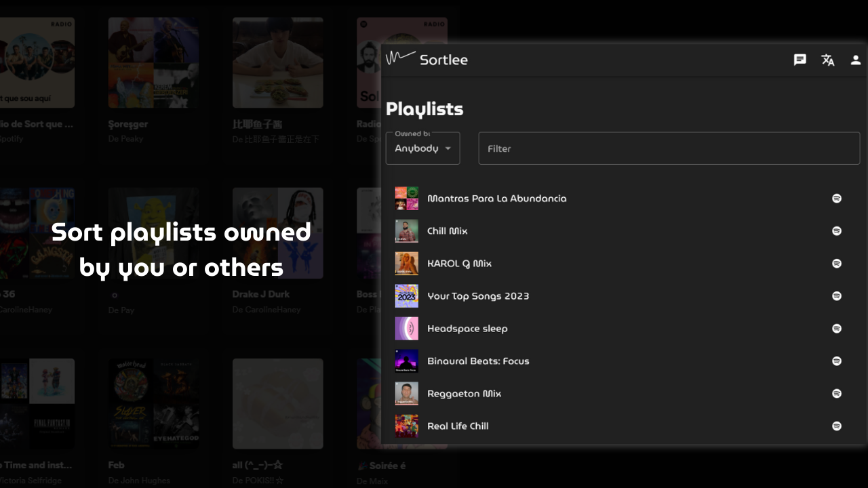Open the all (^_−)−☆ playlist cover in background
Image resolution: width=868 pixels, height=488 pixels.
278,404
